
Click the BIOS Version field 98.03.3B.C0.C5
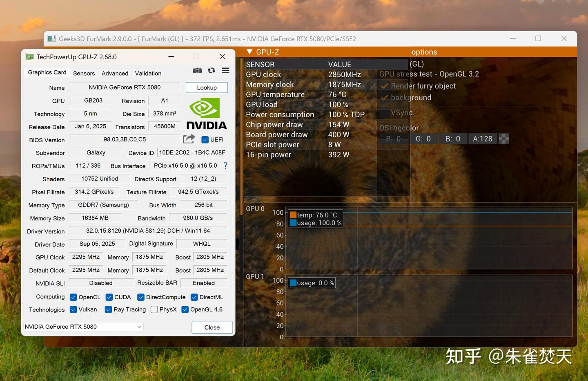click(x=125, y=139)
